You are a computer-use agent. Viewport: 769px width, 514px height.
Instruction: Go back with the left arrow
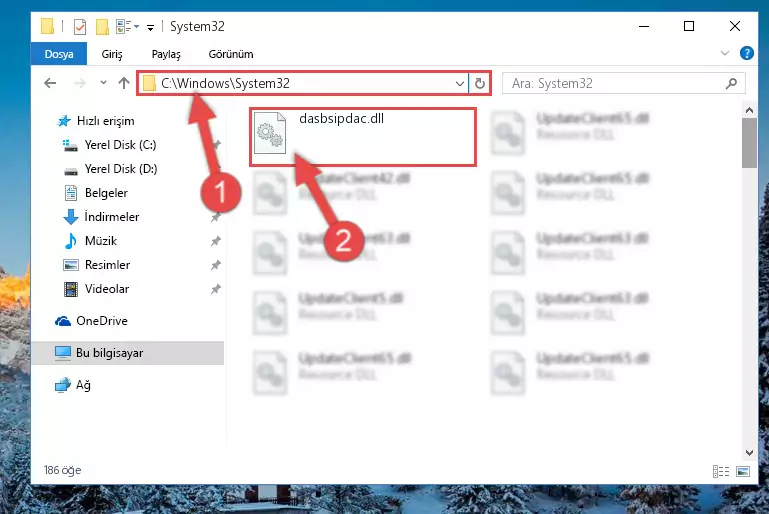click(x=50, y=83)
